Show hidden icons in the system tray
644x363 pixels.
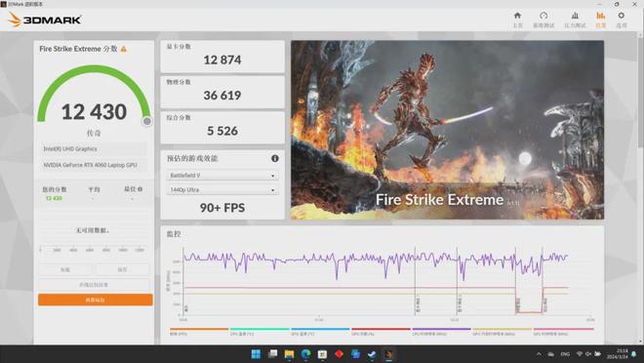[x=539, y=354]
